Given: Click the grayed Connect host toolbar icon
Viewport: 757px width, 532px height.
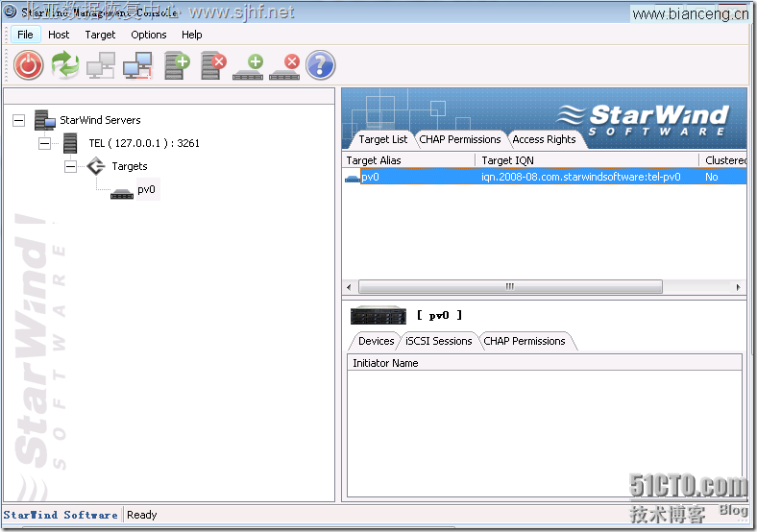Looking at the screenshot, I should (x=101, y=65).
